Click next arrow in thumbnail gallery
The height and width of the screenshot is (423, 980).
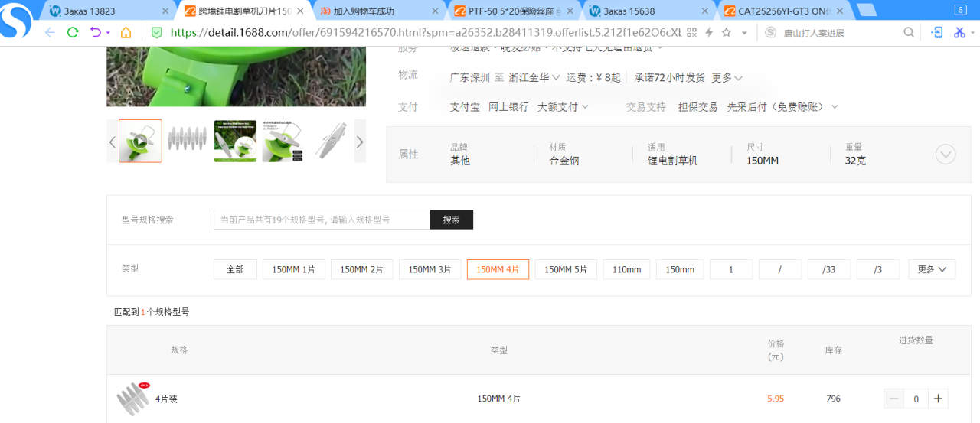click(x=360, y=142)
